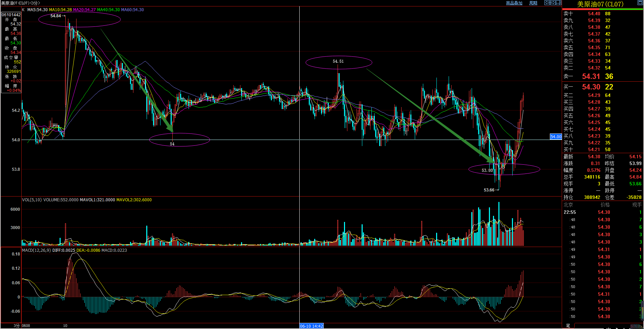Click the 最低 low value 53.66
Screen dimensions: 644x329
pos(635,184)
